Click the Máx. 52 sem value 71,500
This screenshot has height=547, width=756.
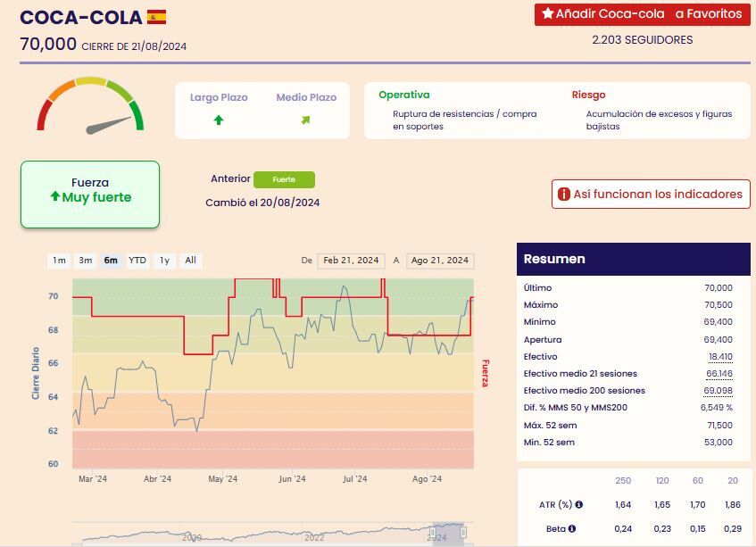coord(719,426)
